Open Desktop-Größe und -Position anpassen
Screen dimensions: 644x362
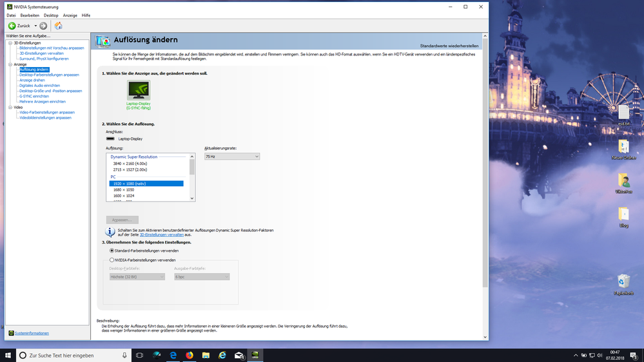click(x=50, y=91)
